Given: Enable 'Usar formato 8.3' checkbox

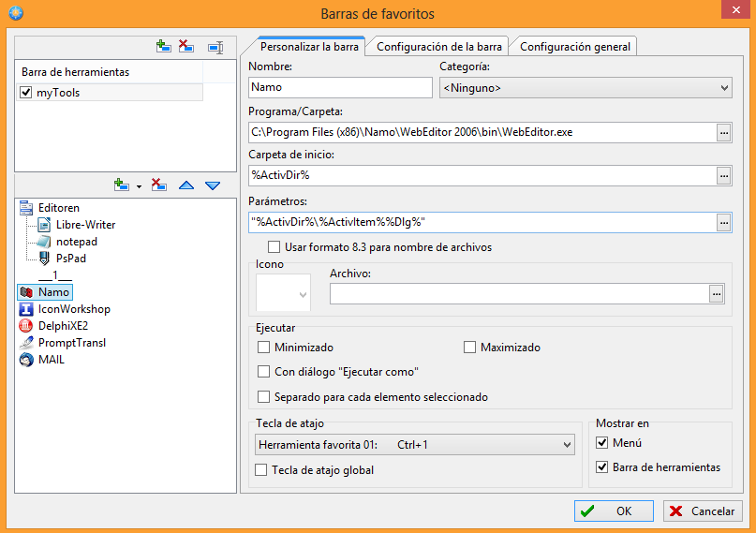Looking at the screenshot, I should (274, 247).
